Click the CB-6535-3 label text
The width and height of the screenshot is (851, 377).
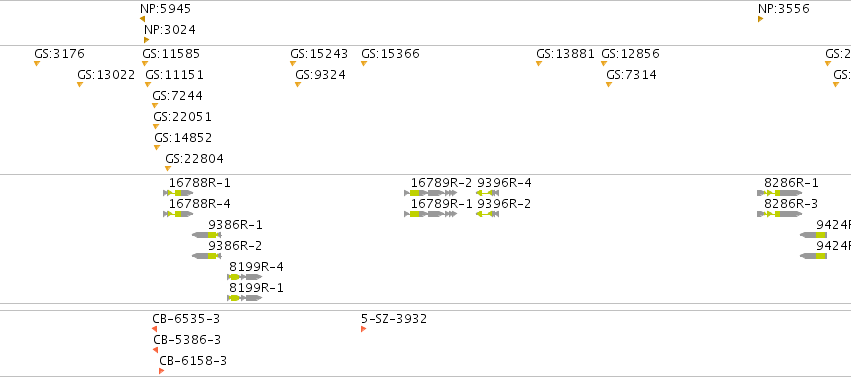(x=186, y=319)
